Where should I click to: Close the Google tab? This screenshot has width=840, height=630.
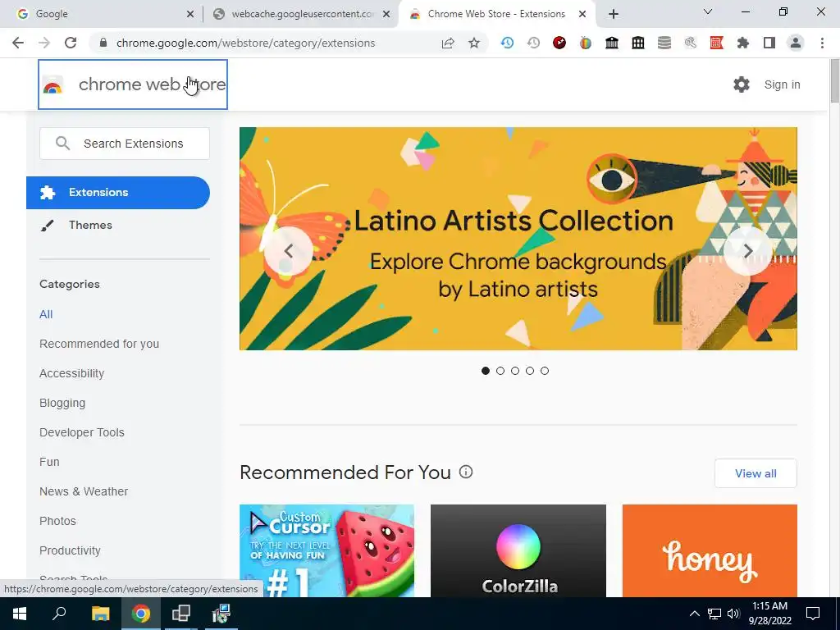[x=190, y=14]
